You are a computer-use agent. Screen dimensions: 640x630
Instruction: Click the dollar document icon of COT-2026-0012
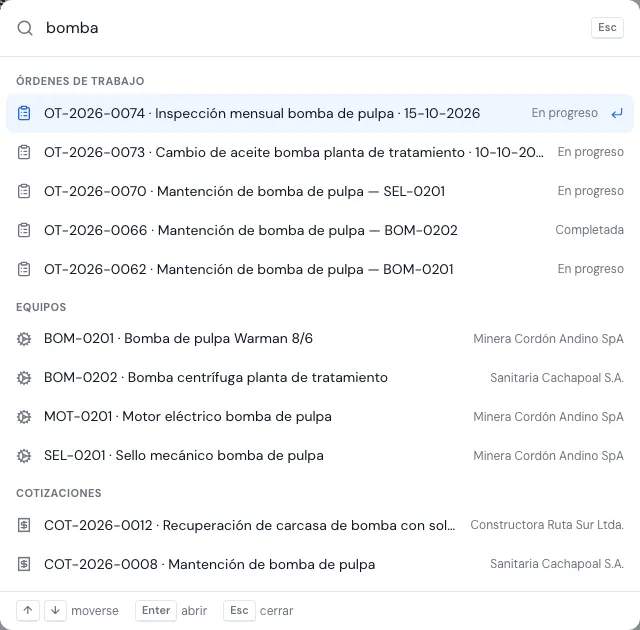24,525
